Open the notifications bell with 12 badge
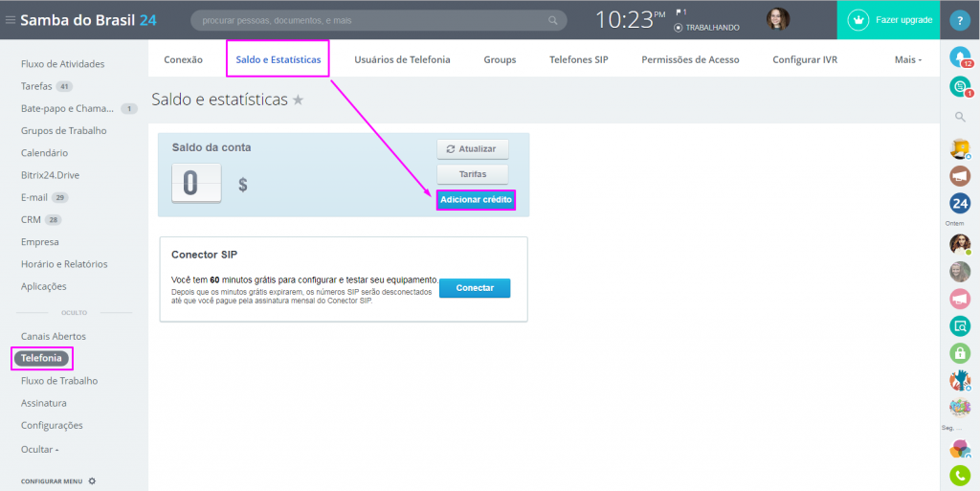The width and height of the screenshot is (980, 491). click(x=960, y=57)
